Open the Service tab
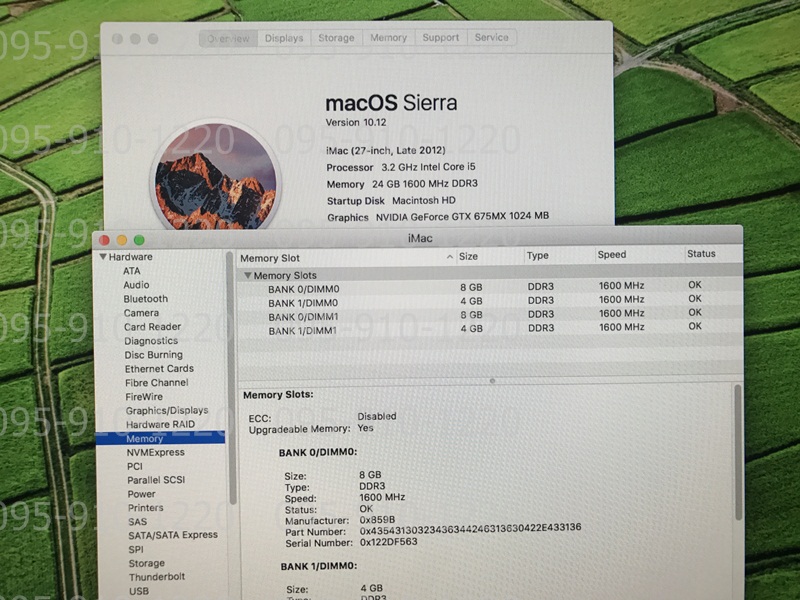Screen dimensions: 800x600 pyautogui.click(x=491, y=37)
